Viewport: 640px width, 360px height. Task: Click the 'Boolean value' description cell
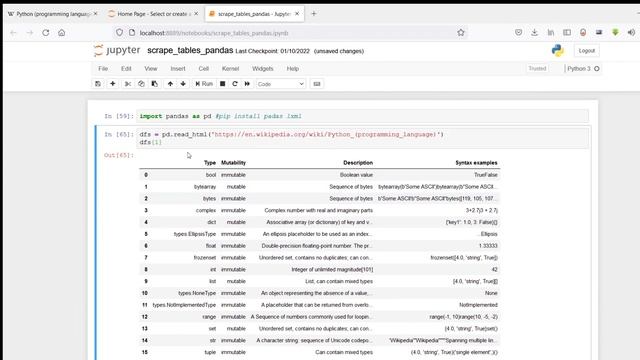click(356, 175)
